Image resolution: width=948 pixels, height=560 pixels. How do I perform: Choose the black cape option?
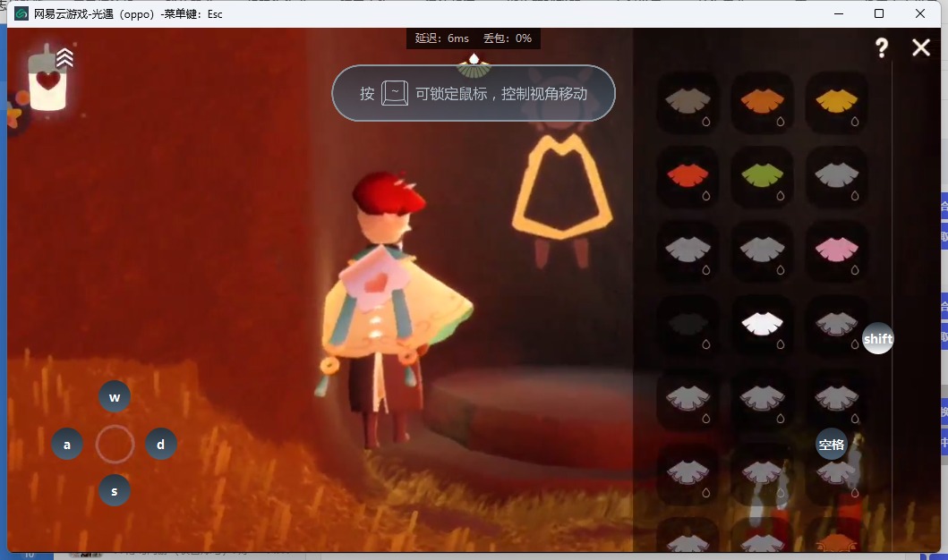[x=688, y=324]
